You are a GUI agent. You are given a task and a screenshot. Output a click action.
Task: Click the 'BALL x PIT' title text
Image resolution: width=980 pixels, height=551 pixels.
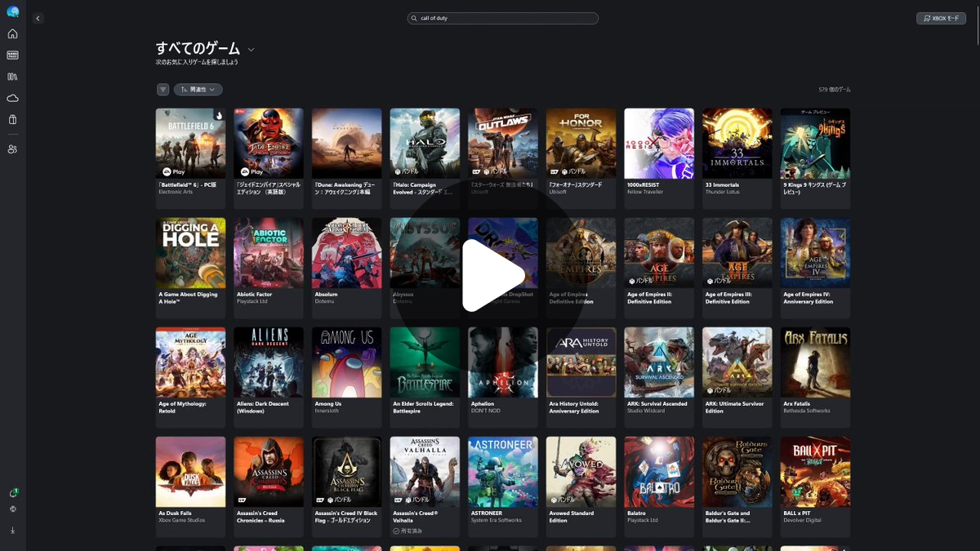pos(798,513)
